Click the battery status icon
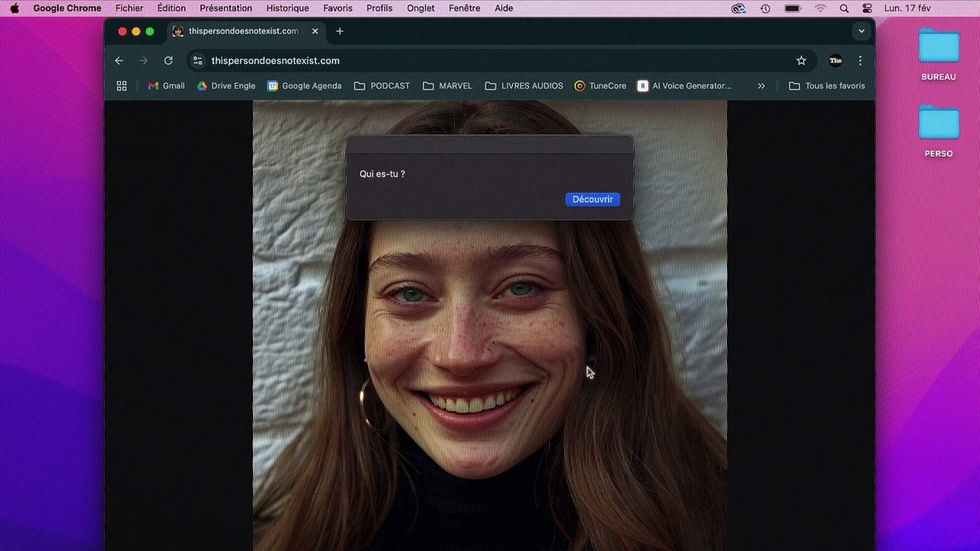 (x=793, y=8)
